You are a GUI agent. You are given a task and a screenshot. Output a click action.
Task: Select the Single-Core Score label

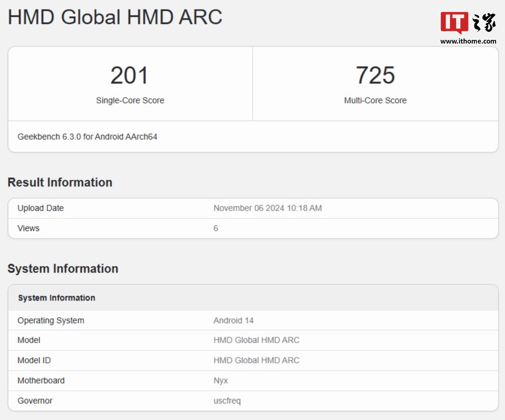pos(130,101)
